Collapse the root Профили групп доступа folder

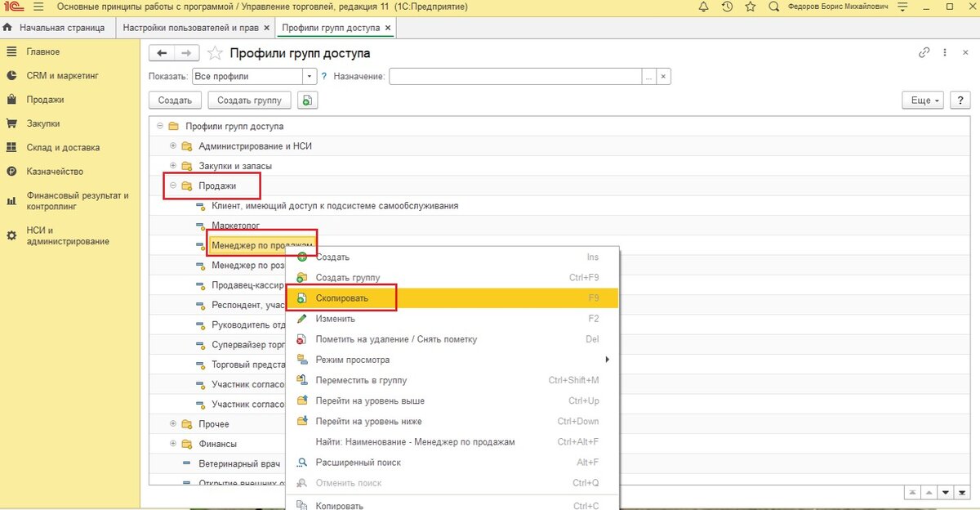click(160, 126)
